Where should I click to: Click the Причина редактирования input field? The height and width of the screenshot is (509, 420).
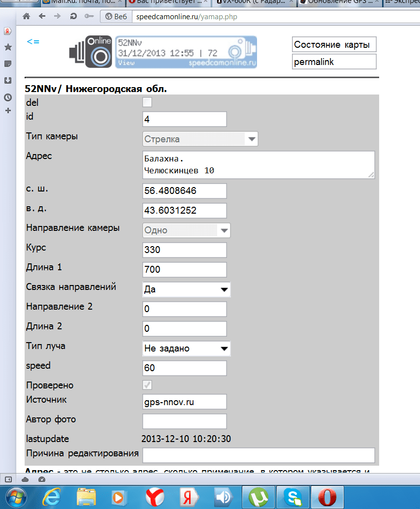point(258,455)
